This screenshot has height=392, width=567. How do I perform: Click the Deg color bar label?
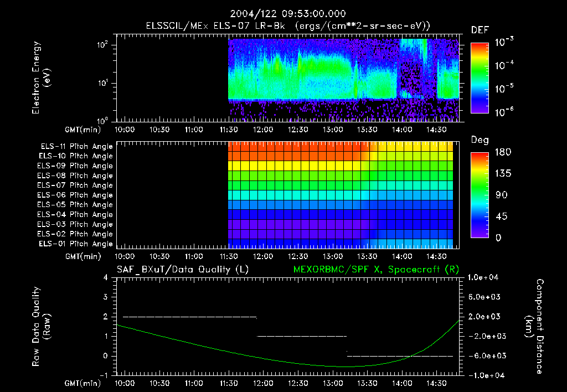point(480,140)
